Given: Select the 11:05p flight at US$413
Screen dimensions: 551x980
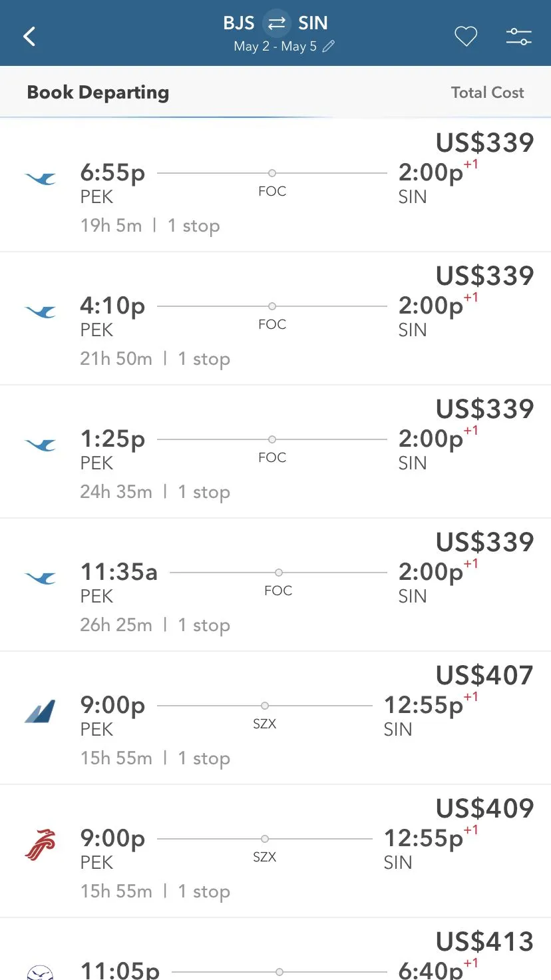Looking at the screenshot, I should (x=273, y=962).
